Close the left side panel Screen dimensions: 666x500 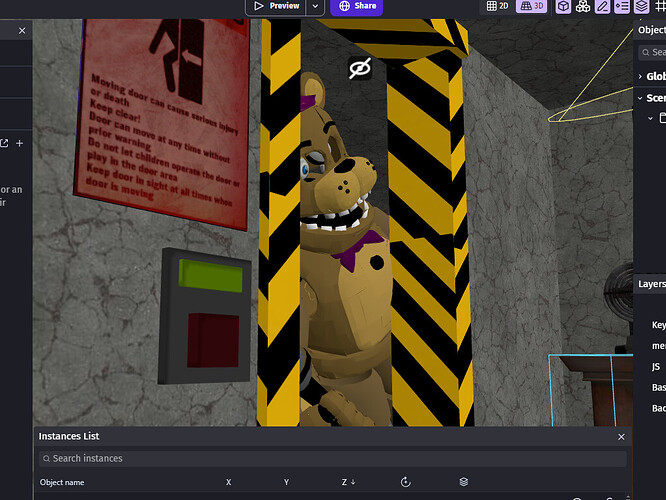(22, 31)
